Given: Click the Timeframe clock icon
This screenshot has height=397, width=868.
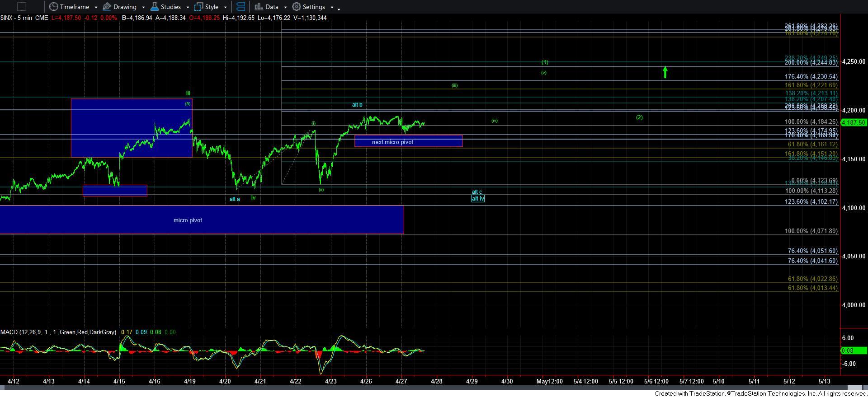Looking at the screenshot, I should (54, 7).
